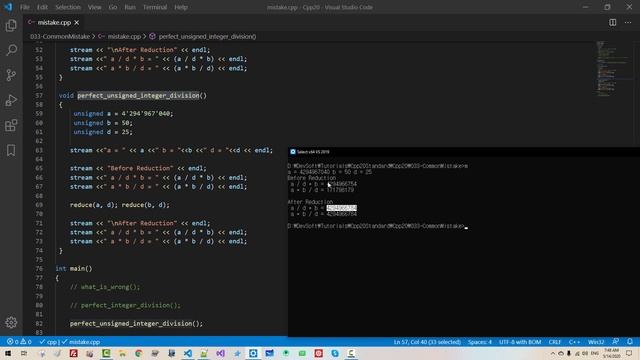Open the Run and Debug view
Viewport: 640px width, 360px height.
point(11,100)
